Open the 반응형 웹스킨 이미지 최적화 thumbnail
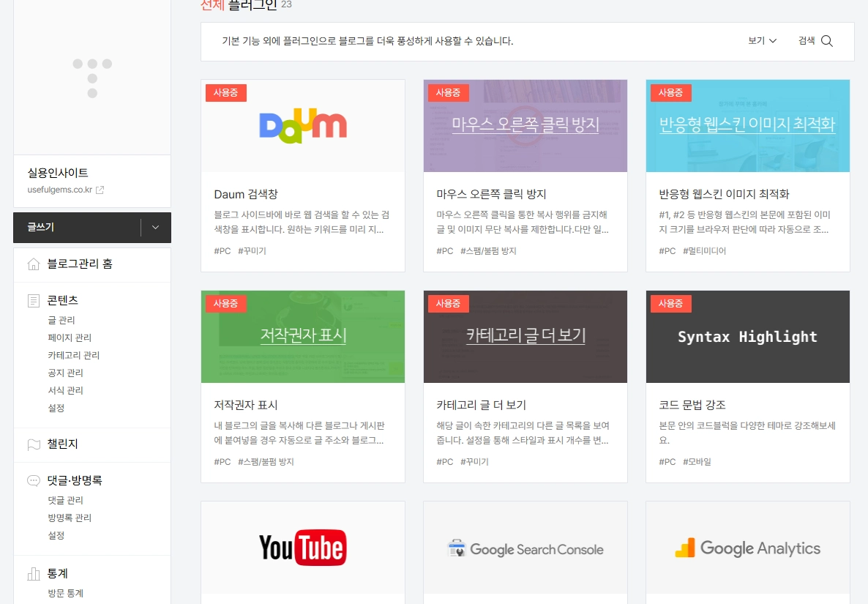The width and height of the screenshot is (868, 604). [x=748, y=126]
